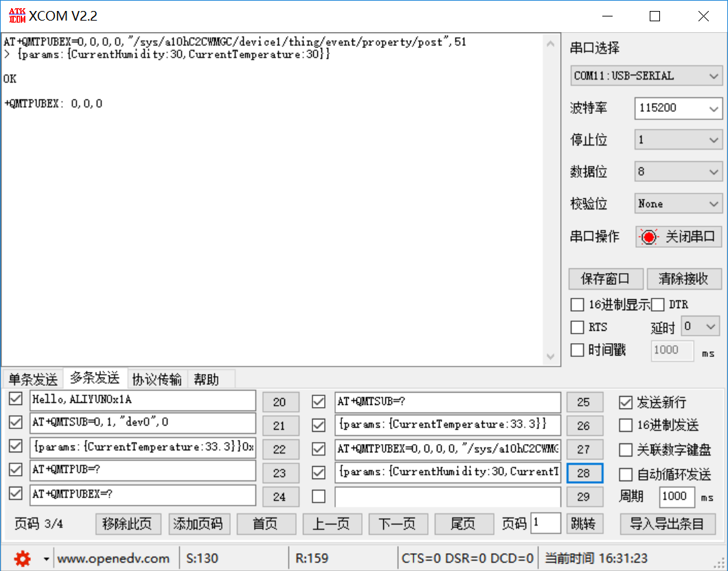Image resolution: width=728 pixels, height=571 pixels.
Task: Click the receive area scrollbar down arrow
Action: tap(551, 357)
